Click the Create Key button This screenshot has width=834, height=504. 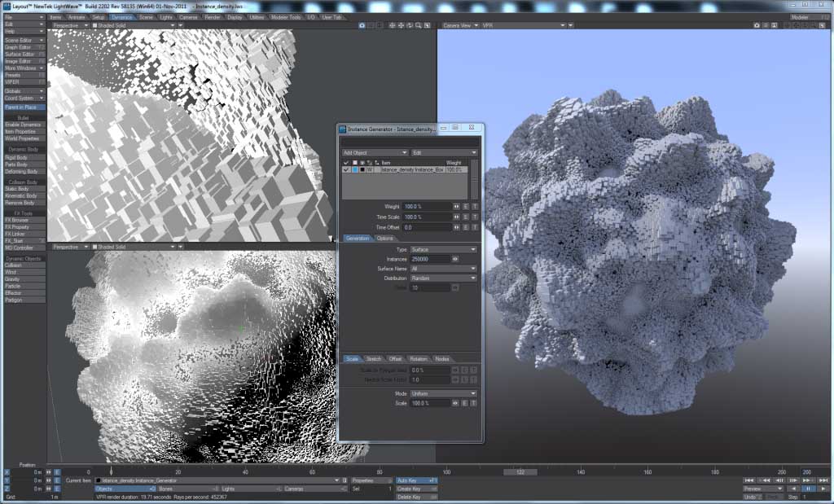pos(416,489)
